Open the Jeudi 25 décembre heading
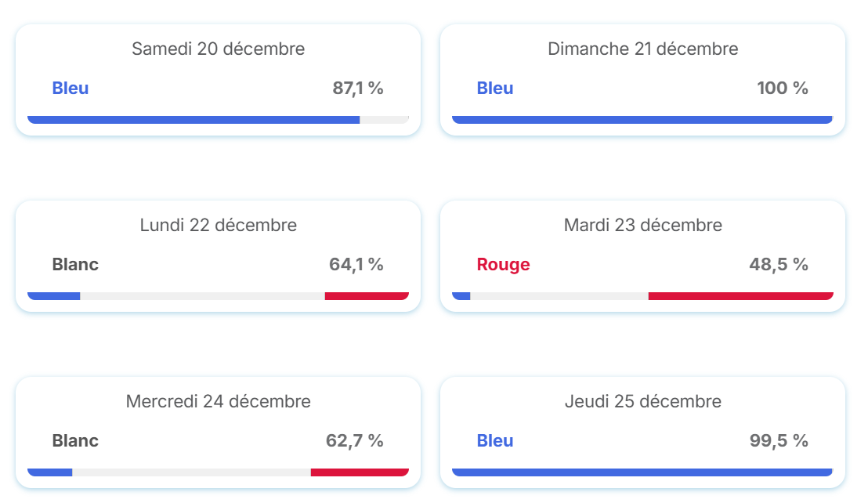Image resolution: width=868 pixels, height=503 pixels. (642, 402)
